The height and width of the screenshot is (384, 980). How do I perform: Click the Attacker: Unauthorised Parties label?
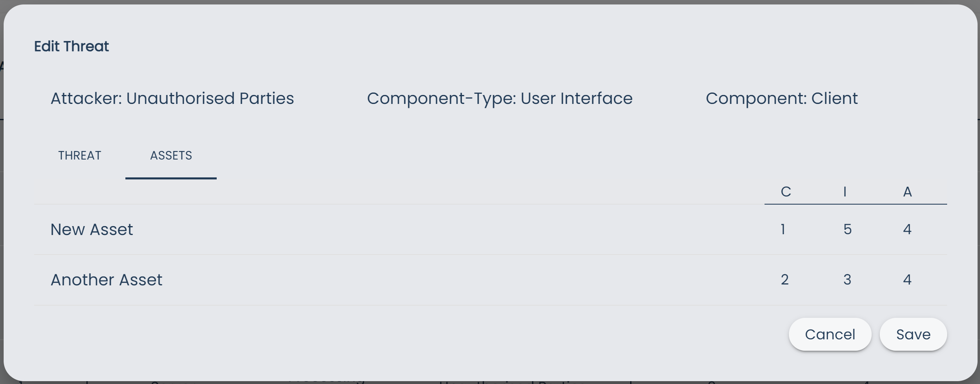point(172,98)
